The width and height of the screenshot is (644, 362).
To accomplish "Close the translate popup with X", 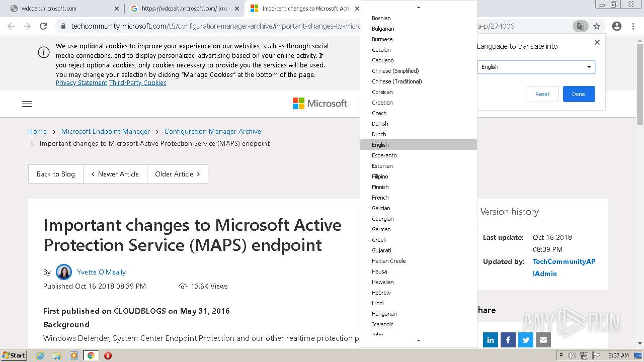I will (x=597, y=42).
